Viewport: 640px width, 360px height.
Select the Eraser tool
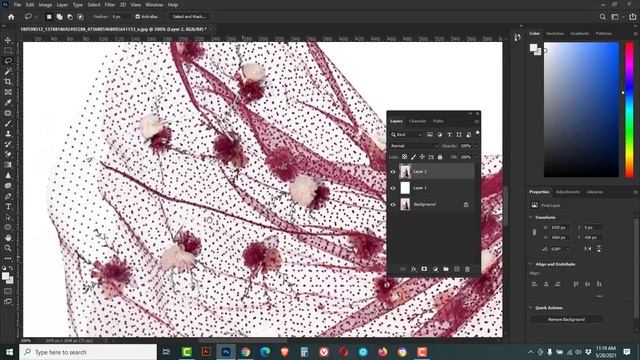click(x=8, y=154)
